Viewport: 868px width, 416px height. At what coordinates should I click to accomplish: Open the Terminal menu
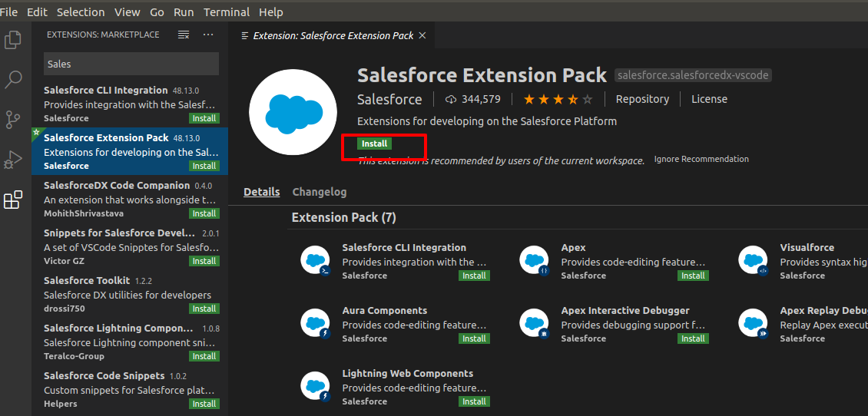(x=227, y=12)
